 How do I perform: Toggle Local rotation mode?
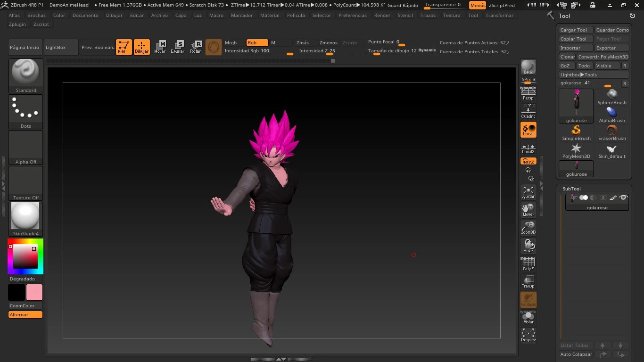528,130
